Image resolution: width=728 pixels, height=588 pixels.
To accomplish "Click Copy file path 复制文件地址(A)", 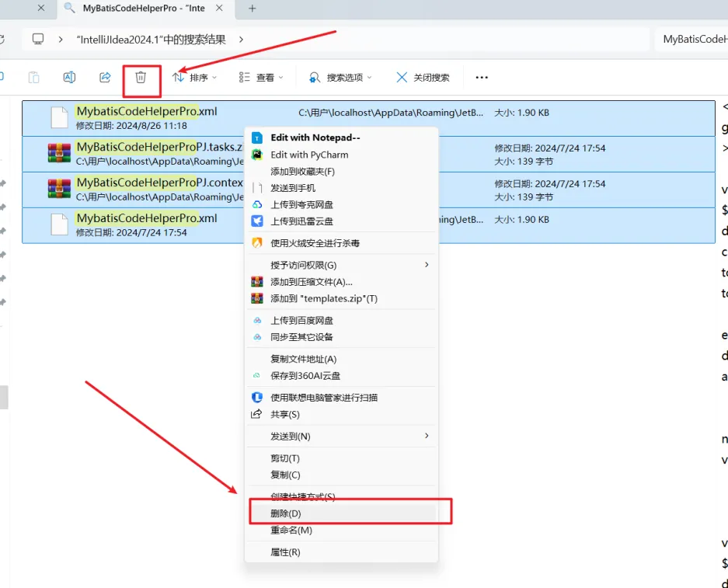I will (341, 359).
